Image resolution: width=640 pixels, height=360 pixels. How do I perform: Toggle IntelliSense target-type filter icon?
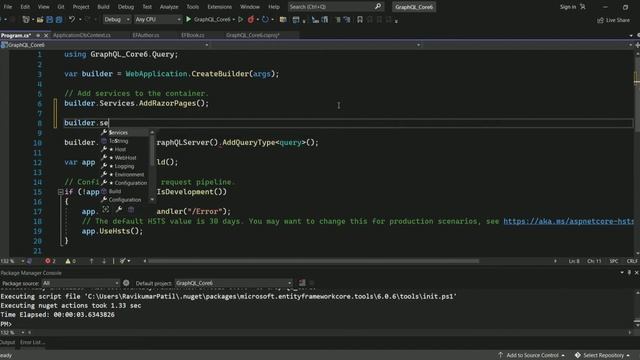coord(106,209)
